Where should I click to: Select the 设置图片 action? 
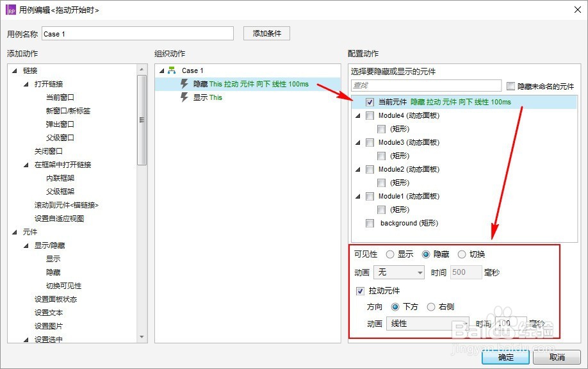[49, 326]
